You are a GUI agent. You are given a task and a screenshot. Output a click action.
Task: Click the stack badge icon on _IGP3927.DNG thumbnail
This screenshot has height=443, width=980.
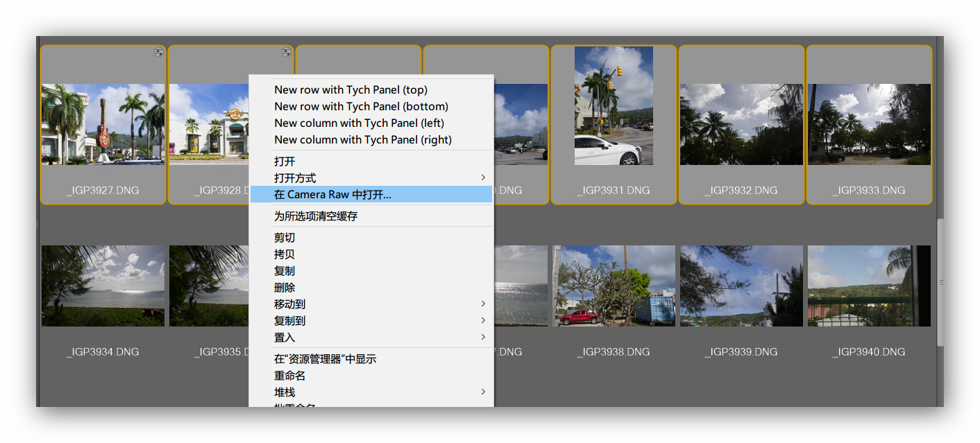pos(159,51)
